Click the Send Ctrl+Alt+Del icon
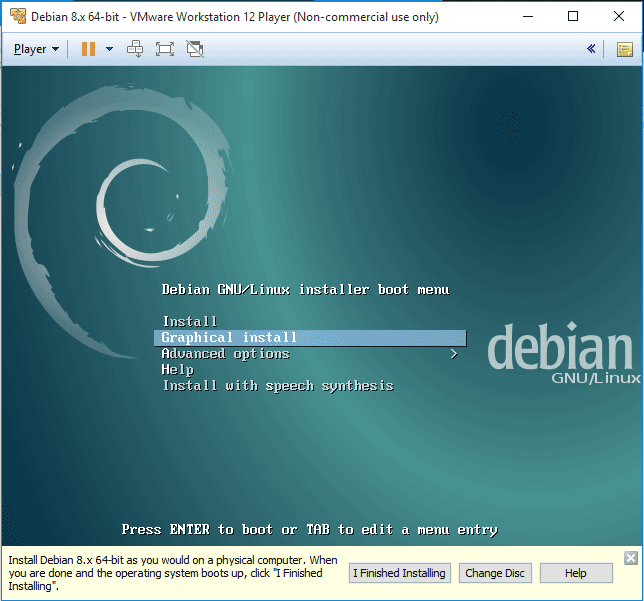The image size is (644, 601). 136,49
